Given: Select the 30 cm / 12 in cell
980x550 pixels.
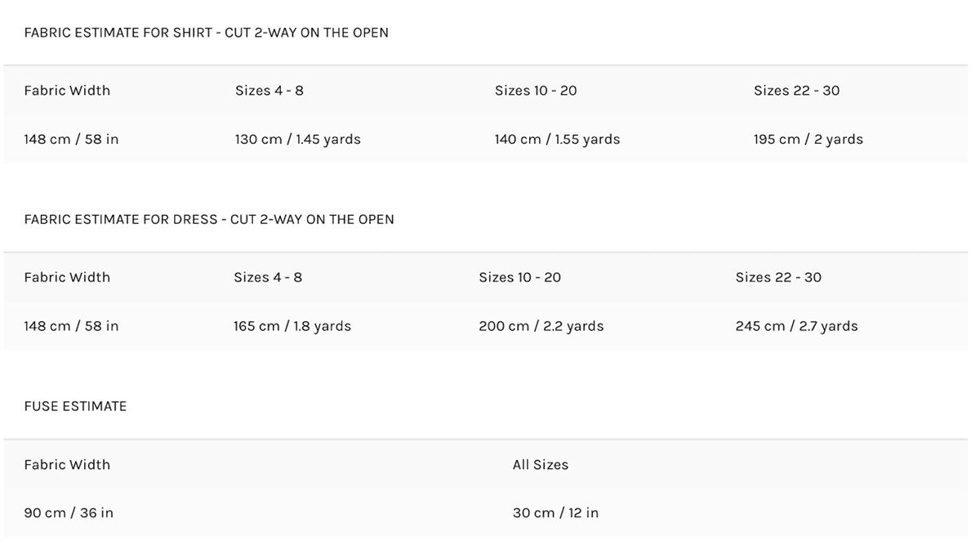Looking at the screenshot, I should tap(555, 512).
